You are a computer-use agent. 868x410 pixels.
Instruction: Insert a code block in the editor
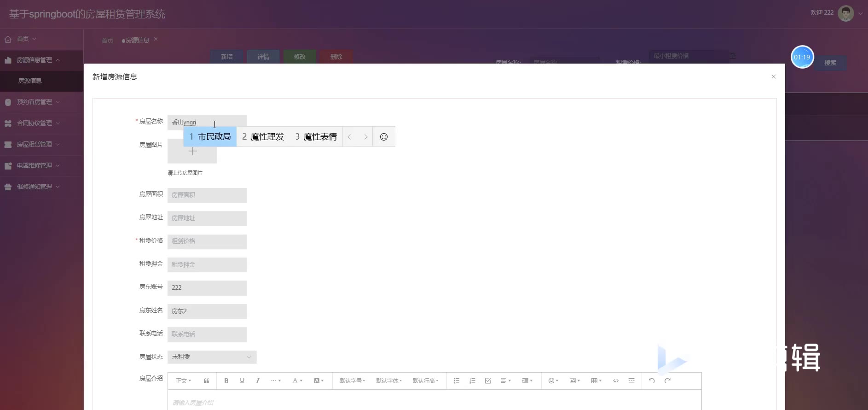616,381
